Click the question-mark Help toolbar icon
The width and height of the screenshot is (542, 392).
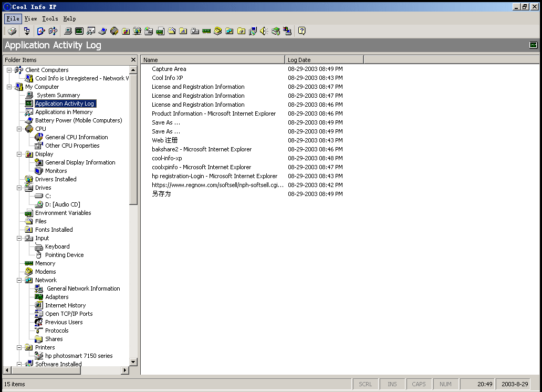302,31
